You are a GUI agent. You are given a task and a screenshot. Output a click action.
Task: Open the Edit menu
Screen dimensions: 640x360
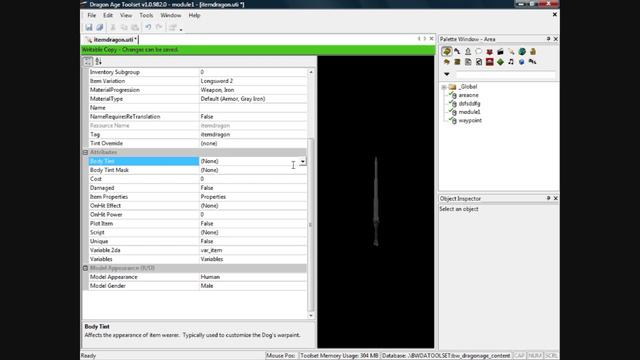click(108, 15)
